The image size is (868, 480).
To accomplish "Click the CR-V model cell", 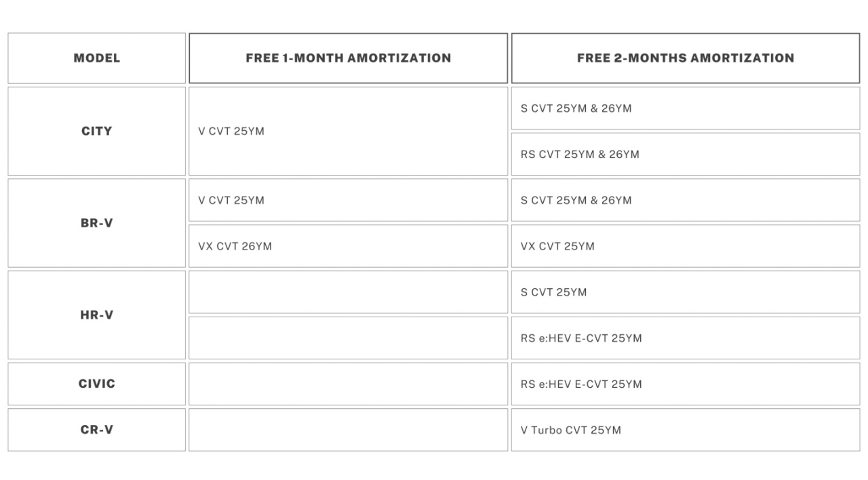I will pos(96,430).
